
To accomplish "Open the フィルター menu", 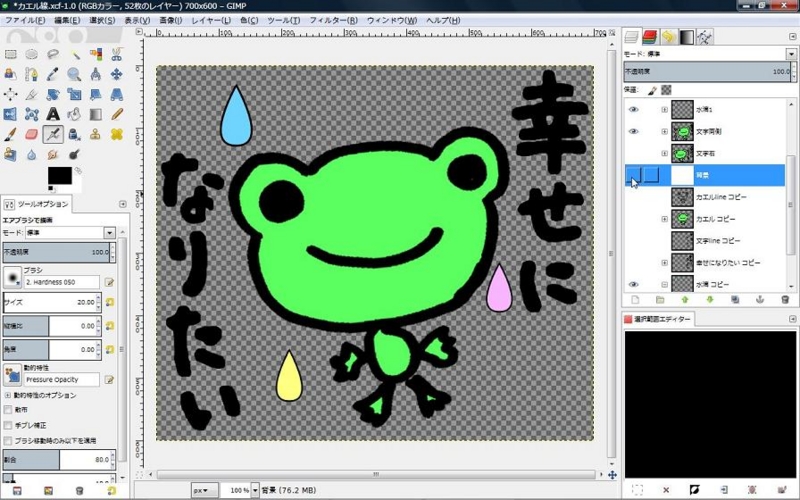I will point(334,20).
